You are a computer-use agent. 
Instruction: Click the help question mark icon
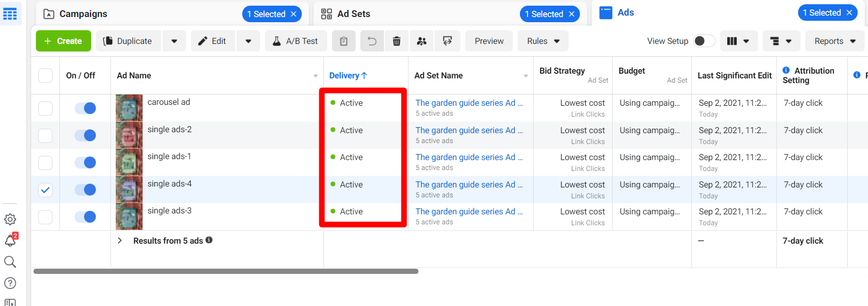click(10, 283)
